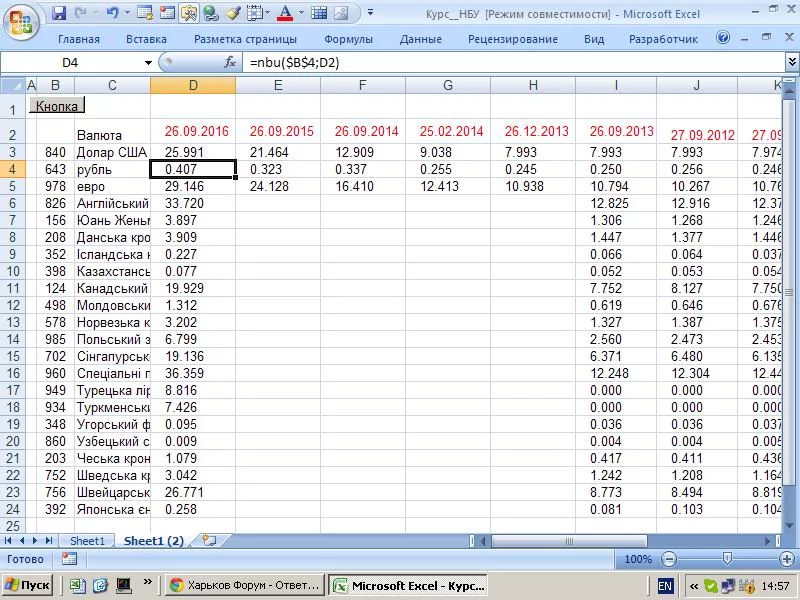This screenshot has height=600, width=800.
Task: Click the Office button
Action: point(22,20)
